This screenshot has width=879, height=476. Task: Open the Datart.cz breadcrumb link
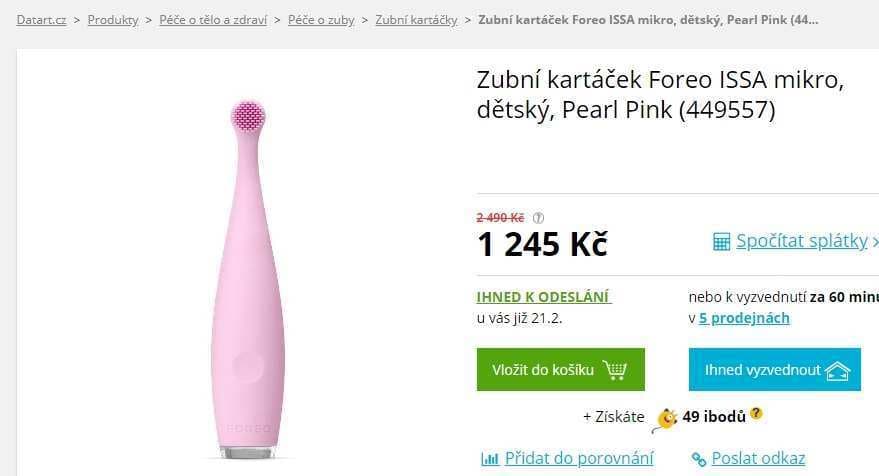coord(41,20)
